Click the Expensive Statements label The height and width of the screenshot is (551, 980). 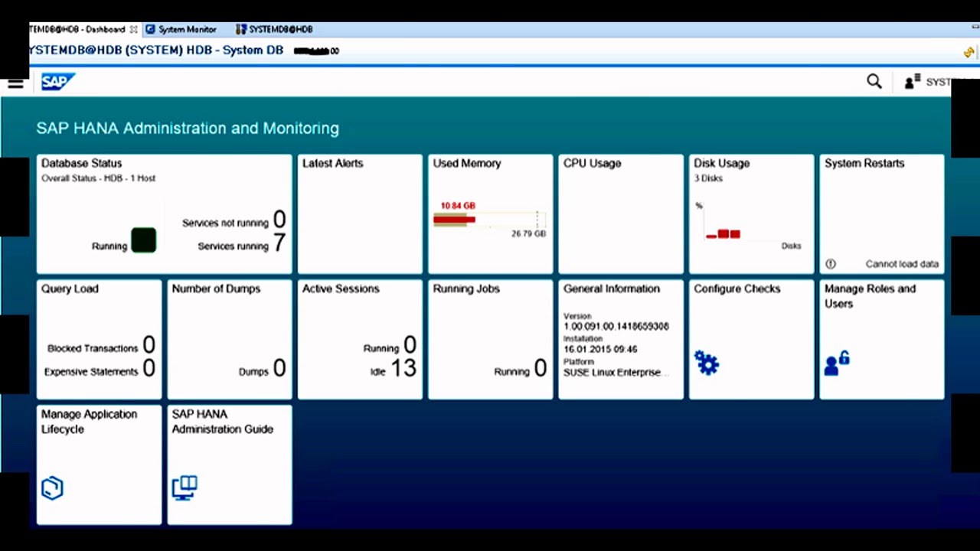(x=91, y=372)
